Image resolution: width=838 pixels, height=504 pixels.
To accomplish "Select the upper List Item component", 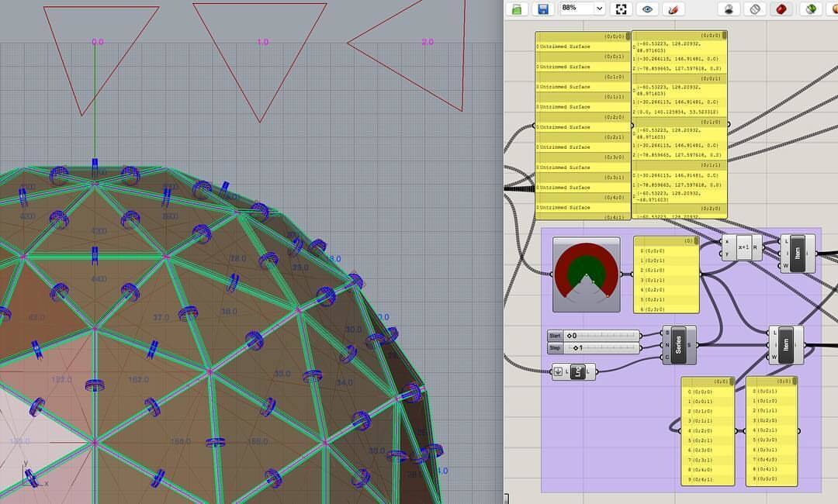I will click(x=798, y=253).
